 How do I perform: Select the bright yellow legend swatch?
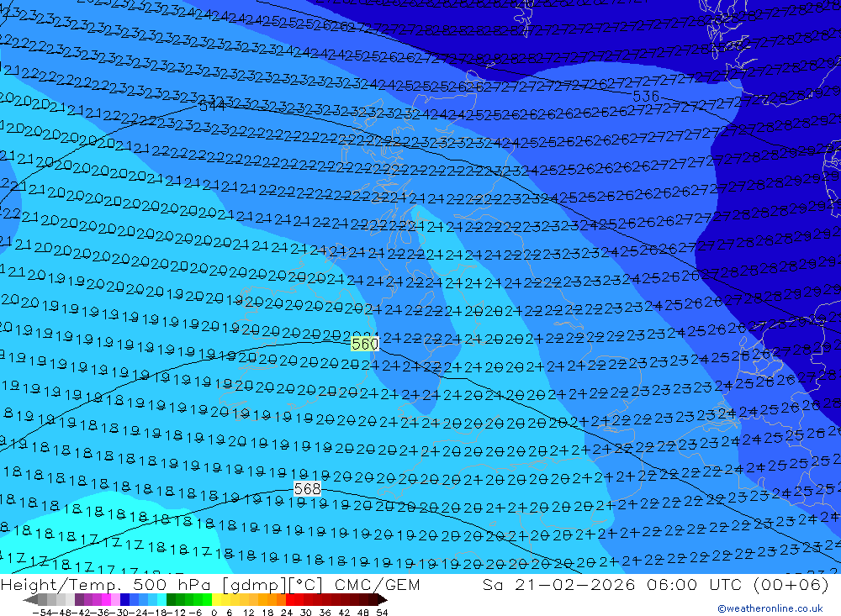click(217, 600)
